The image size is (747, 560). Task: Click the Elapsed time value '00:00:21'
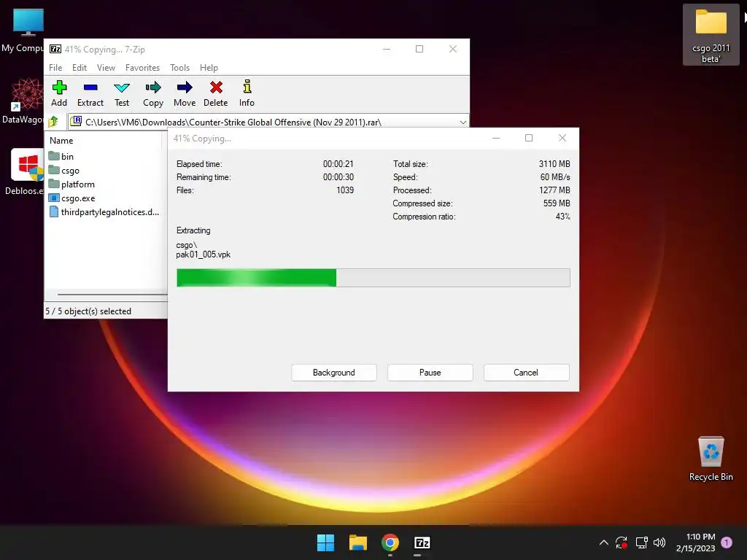coord(338,164)
